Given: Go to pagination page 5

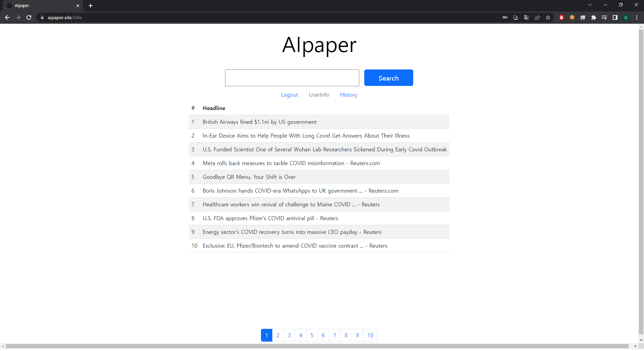Looking at the screenshot, I should tap(312, 335).
